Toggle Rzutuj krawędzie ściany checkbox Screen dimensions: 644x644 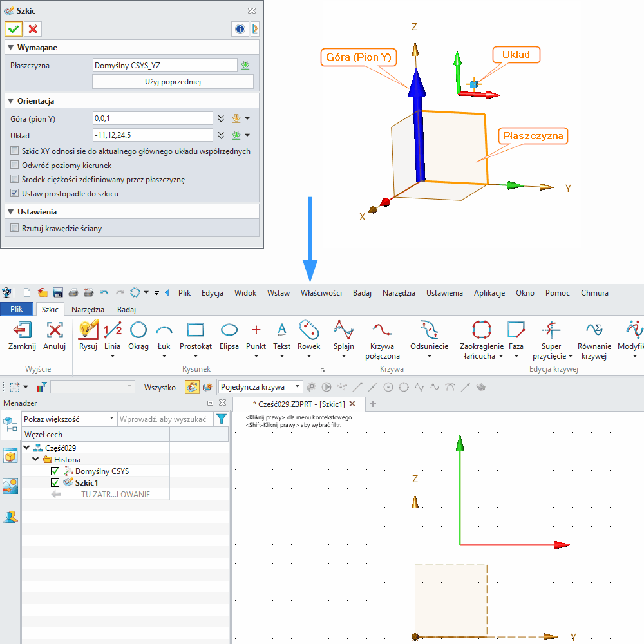pos(15,228)
